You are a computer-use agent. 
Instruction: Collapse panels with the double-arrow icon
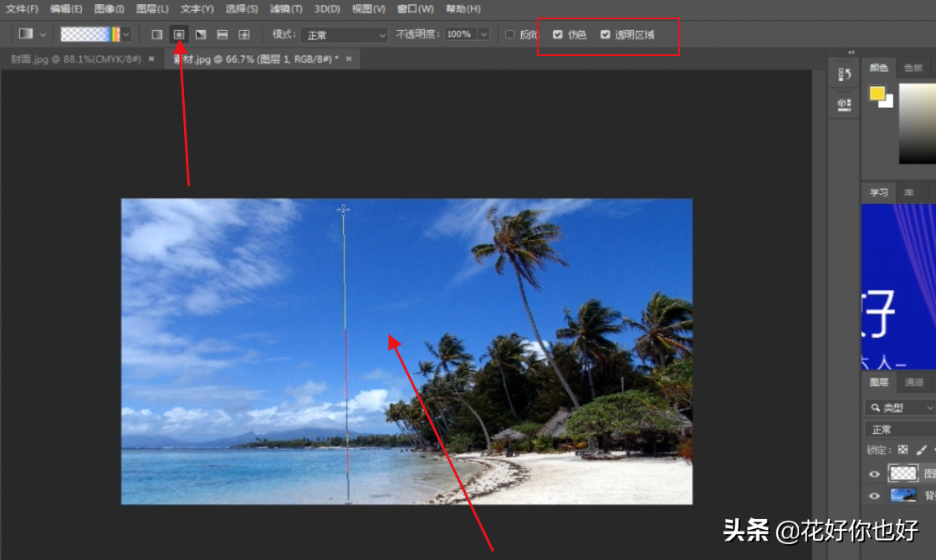[852, 53]
